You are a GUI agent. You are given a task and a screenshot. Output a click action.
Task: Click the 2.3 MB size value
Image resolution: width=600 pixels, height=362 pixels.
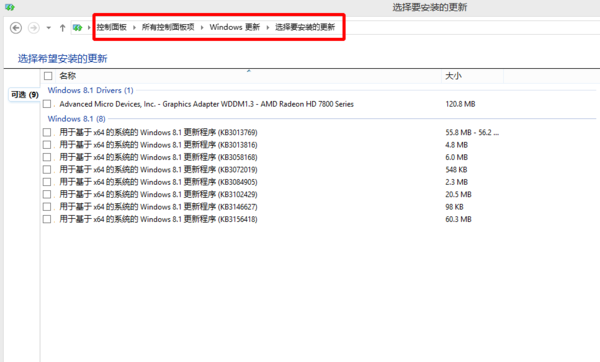[457, 182]
